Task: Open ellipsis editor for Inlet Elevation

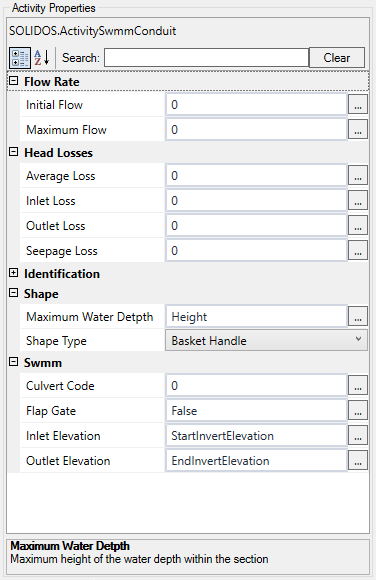Action: [358, 436]
